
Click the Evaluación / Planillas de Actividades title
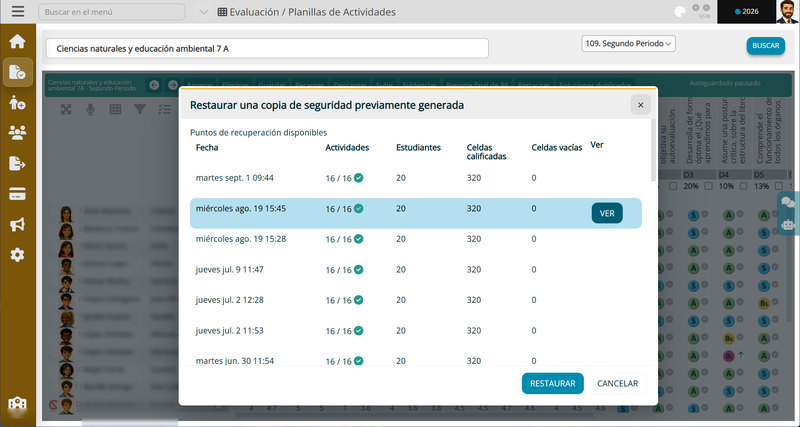pos(312,12)
